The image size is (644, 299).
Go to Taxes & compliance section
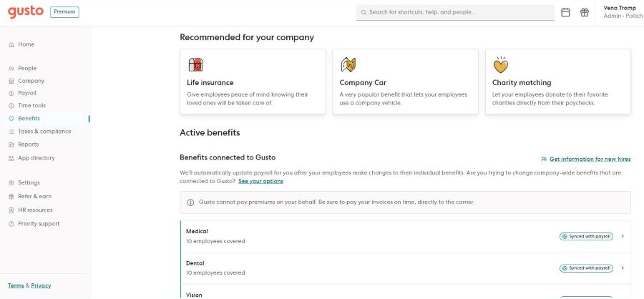45,132
